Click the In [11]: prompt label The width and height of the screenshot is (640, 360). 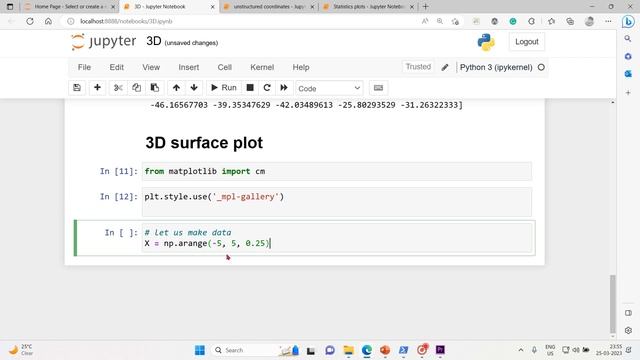[119, 171]
